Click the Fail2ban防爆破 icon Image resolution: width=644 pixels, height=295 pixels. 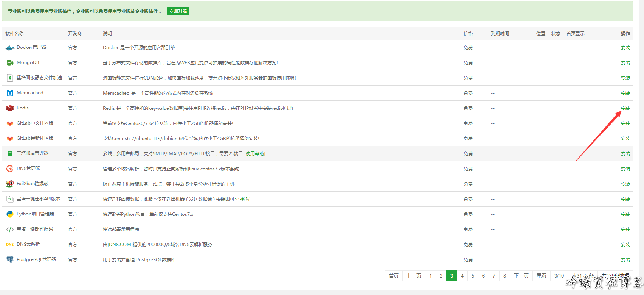(10, 184)
